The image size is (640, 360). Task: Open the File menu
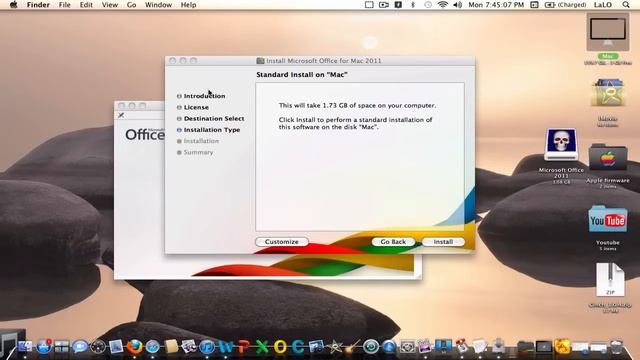click(64, 5)
